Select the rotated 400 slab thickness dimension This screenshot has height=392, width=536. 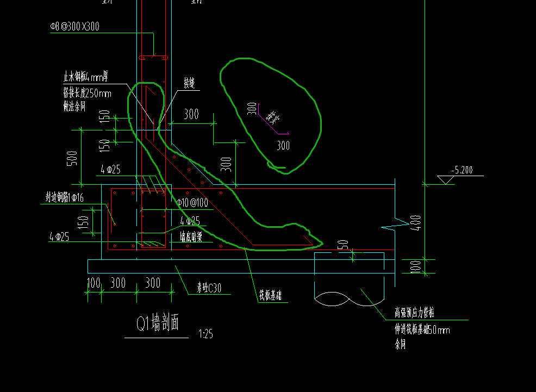pyautogui.click(x=416, y=223)
